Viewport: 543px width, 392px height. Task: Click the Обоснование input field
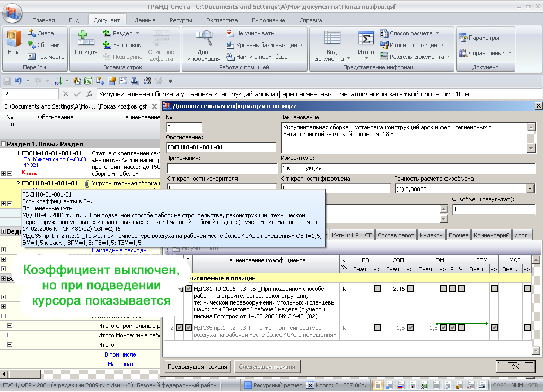221,147
